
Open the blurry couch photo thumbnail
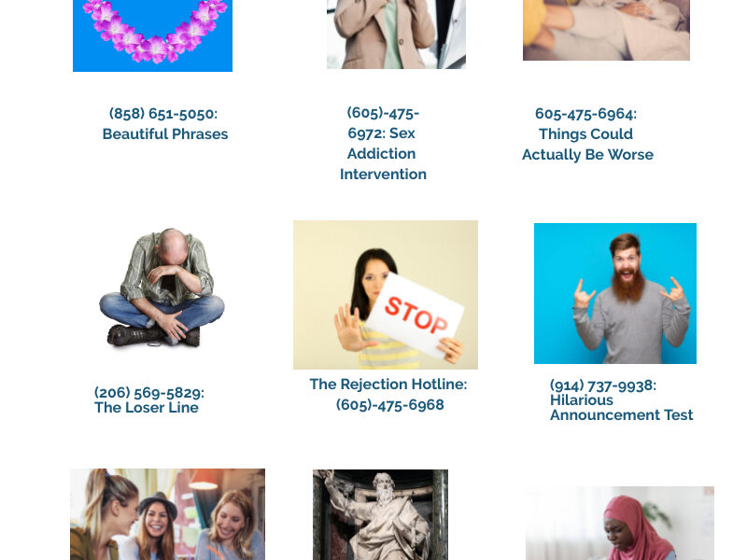pos(606,30)
